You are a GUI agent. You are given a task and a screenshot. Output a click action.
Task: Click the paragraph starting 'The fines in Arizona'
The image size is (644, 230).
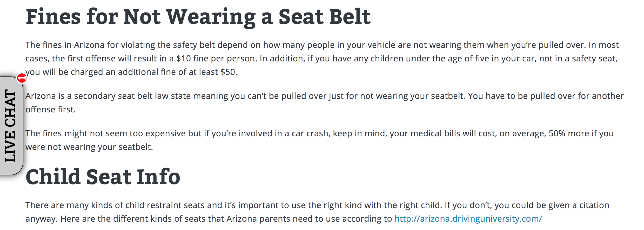pos(322,59)
